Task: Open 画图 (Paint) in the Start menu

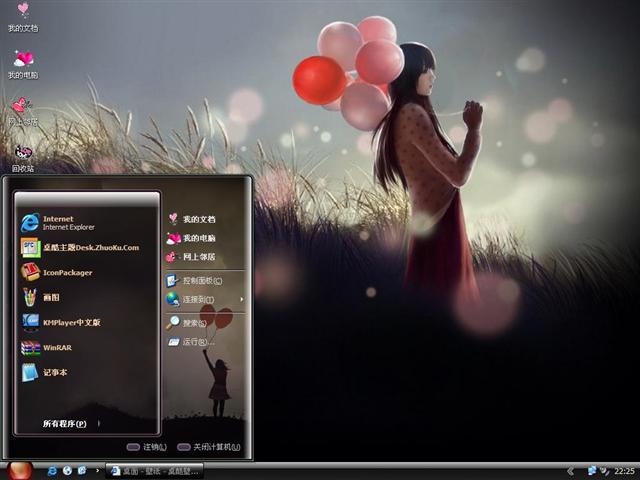Action: pos(50,297)
